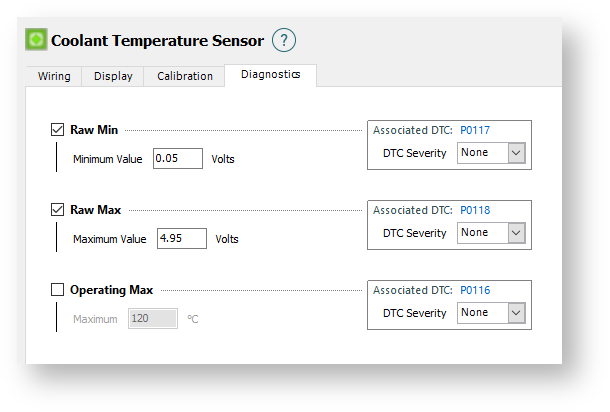610x412 pixels.
Task: Uncheck the Raw Max checkbox
Action: [57, 210]
